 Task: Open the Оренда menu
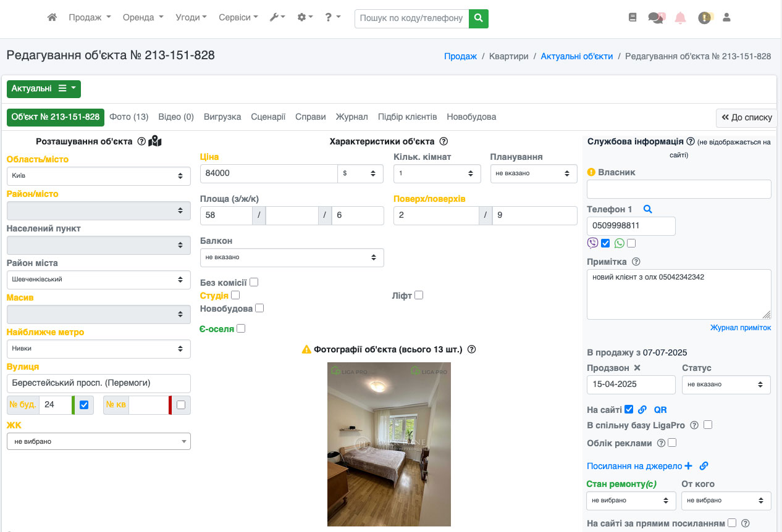(143, 17)
